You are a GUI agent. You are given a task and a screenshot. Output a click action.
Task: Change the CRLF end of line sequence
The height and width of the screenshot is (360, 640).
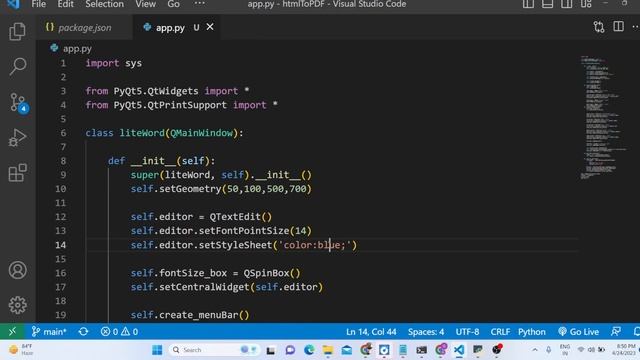500,331
